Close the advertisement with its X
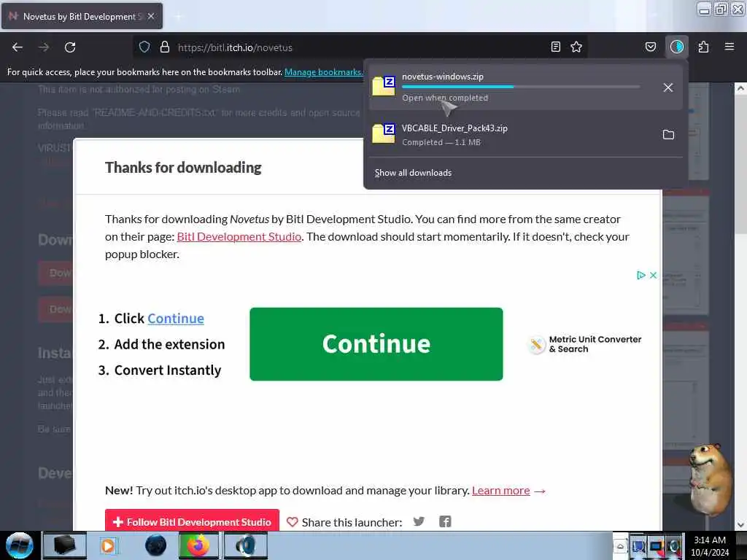This screenshot has height=560, width=747. pos(653,275)
